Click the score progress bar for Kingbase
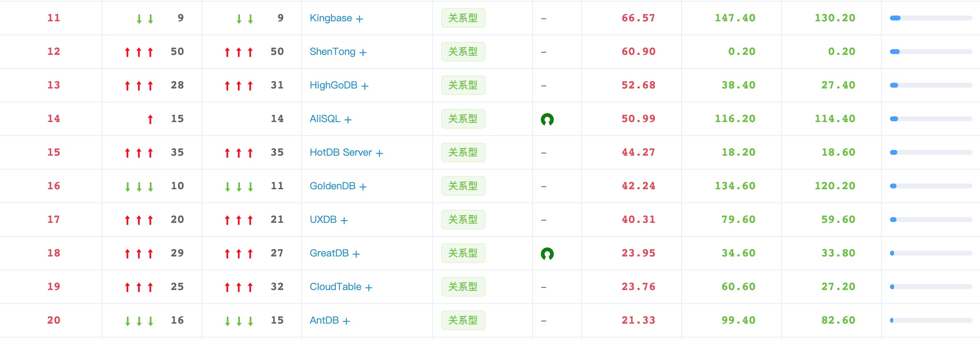980x340 pixels. pyautogui.click(x=931, y=18)
